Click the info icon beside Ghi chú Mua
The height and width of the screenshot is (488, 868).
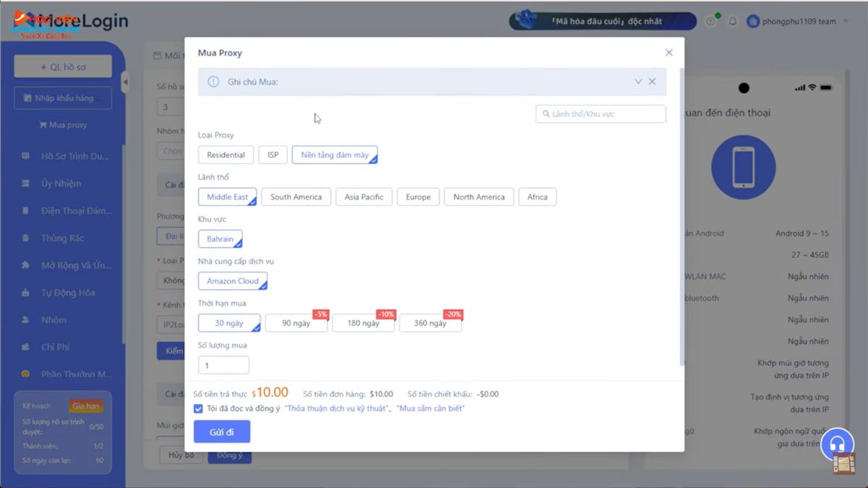[213, 82]
